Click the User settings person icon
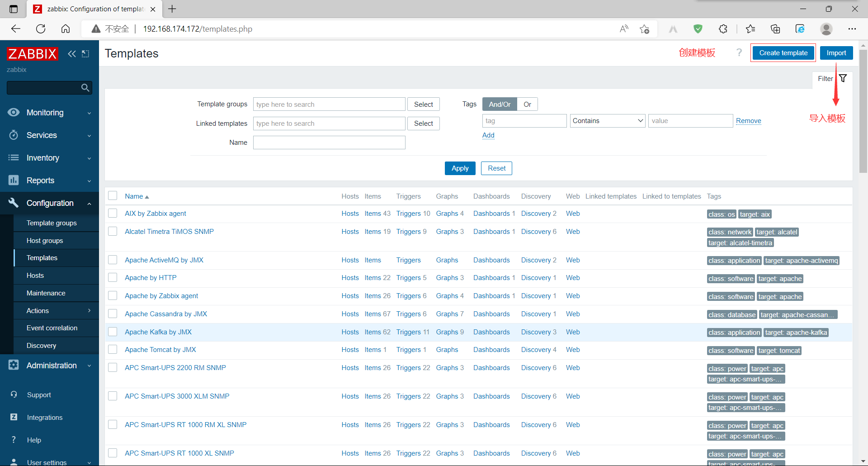This screenshot has height=466, width=868. 14,462
